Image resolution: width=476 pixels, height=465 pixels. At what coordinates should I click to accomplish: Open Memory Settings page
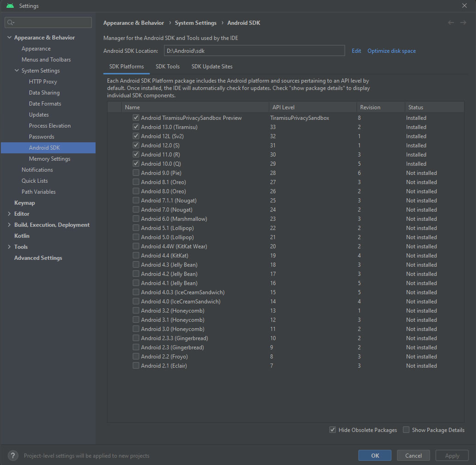[x=50, y=159]
